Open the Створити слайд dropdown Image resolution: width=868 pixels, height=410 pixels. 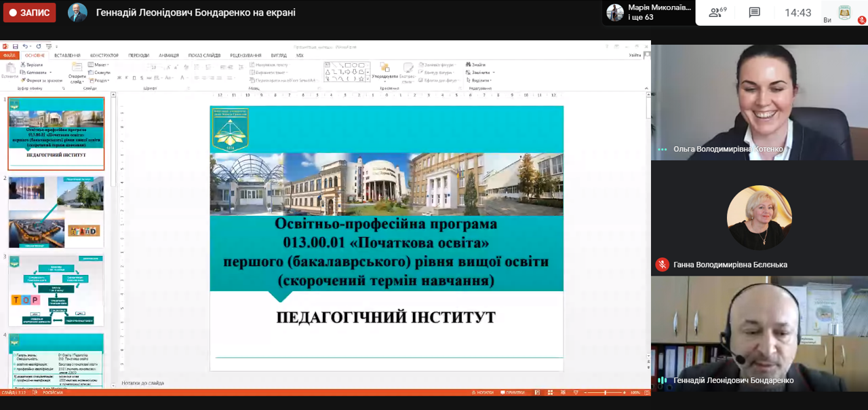coord(77,79)
